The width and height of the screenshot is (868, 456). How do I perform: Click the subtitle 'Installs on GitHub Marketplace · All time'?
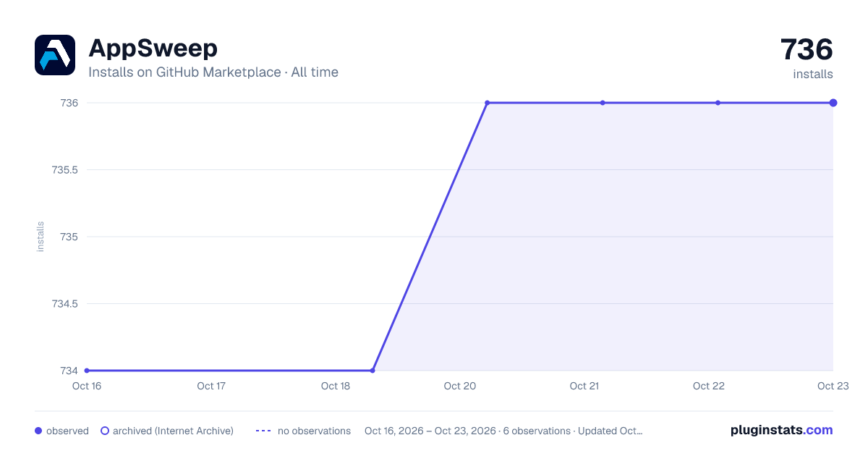213,72
